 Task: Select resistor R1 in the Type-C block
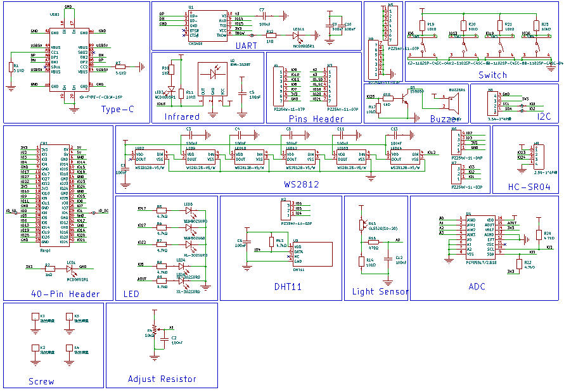[11, 67]
